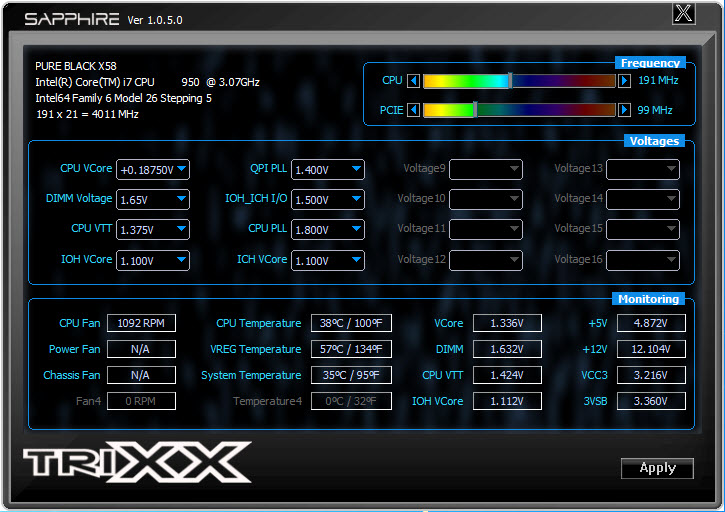Screen dimensions: 725x512
Task: Click the +12V 12.104V reading
Action: 651,349
